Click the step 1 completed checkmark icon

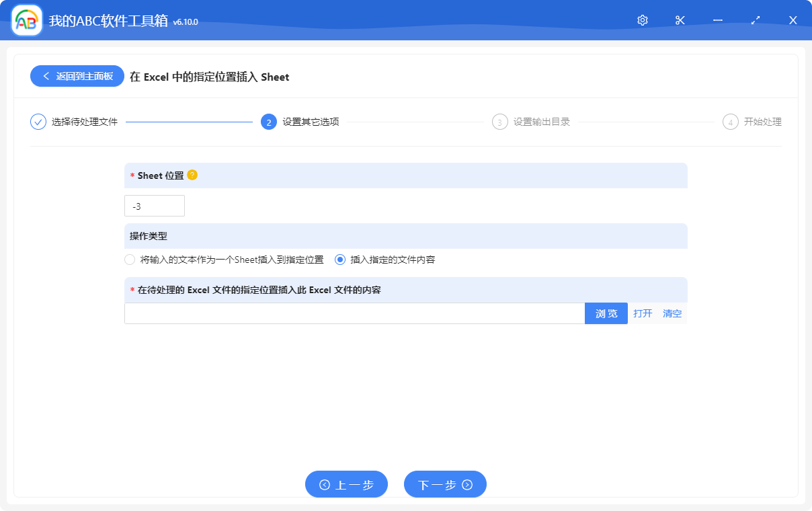(x=38, y=122)
